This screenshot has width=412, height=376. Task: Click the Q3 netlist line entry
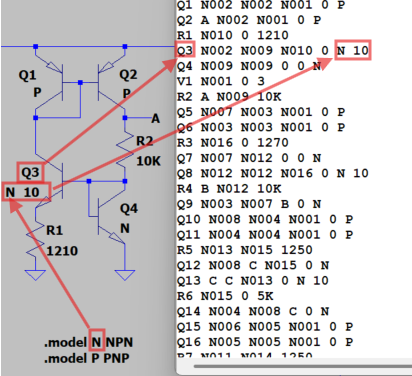(x=273, y=51)
